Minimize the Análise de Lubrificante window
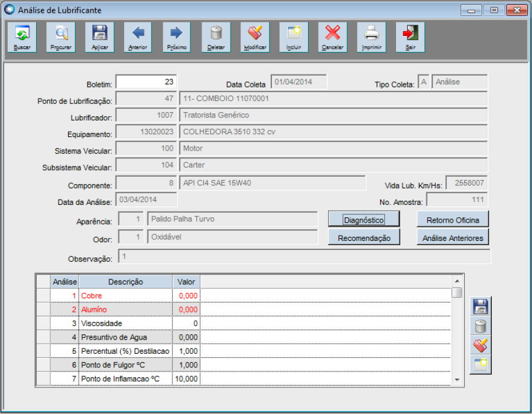 [471, 10]
